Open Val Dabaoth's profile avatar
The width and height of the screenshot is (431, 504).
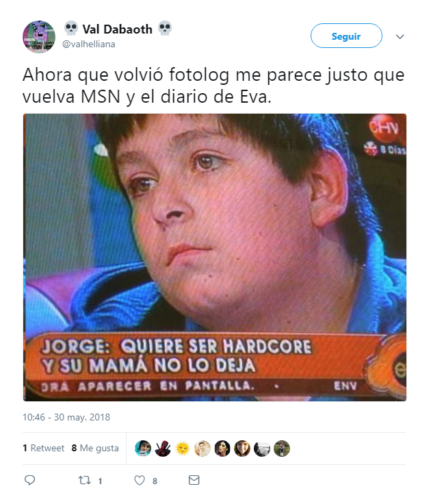point(39,37)
